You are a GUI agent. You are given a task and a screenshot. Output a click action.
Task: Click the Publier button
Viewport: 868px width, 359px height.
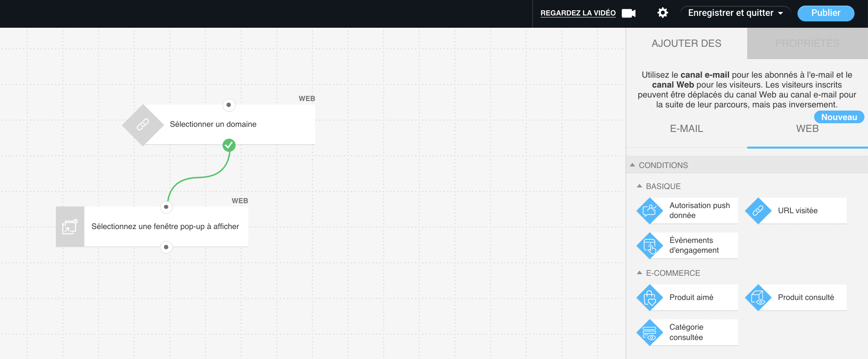coord(825,13)
